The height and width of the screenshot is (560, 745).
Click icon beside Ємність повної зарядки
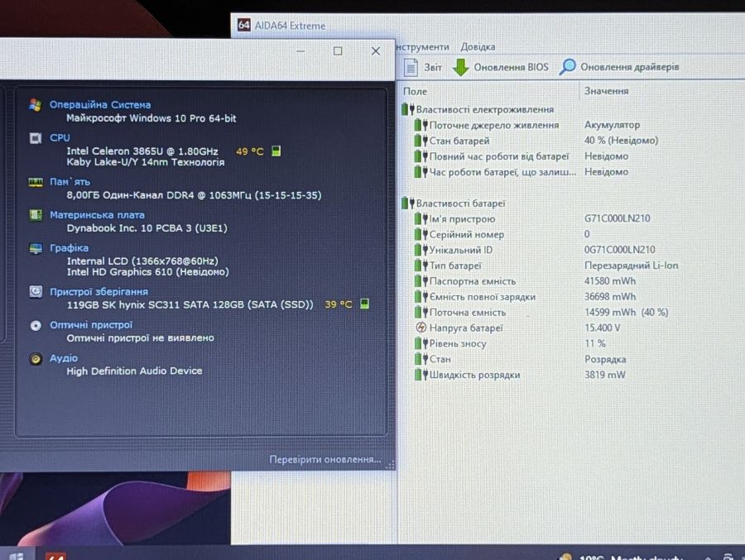(x=421, y=297)
